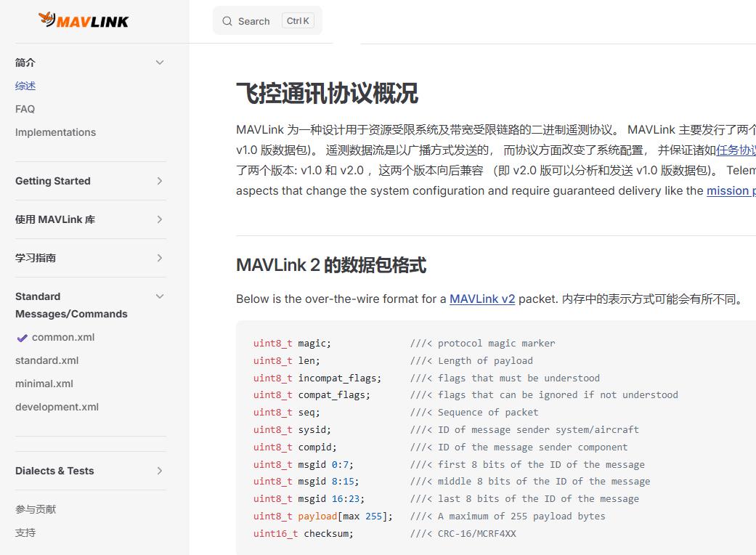This screenshot has width=756, height=555.
Task: Click the 'uint16_t checksum;' code line
Action: 304,533
